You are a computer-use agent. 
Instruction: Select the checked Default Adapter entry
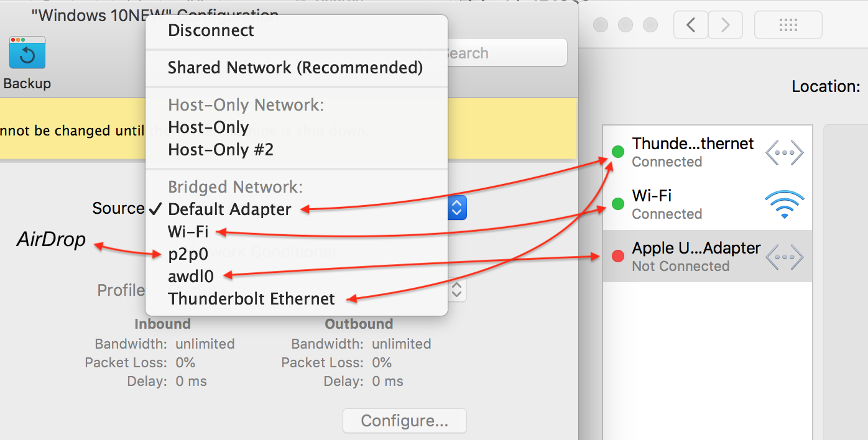229,209
